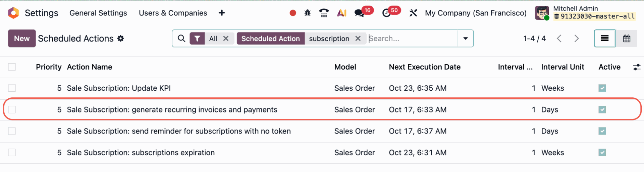Open the VoIP phone icon
This screenshot has width=644, height=172.
324,13
